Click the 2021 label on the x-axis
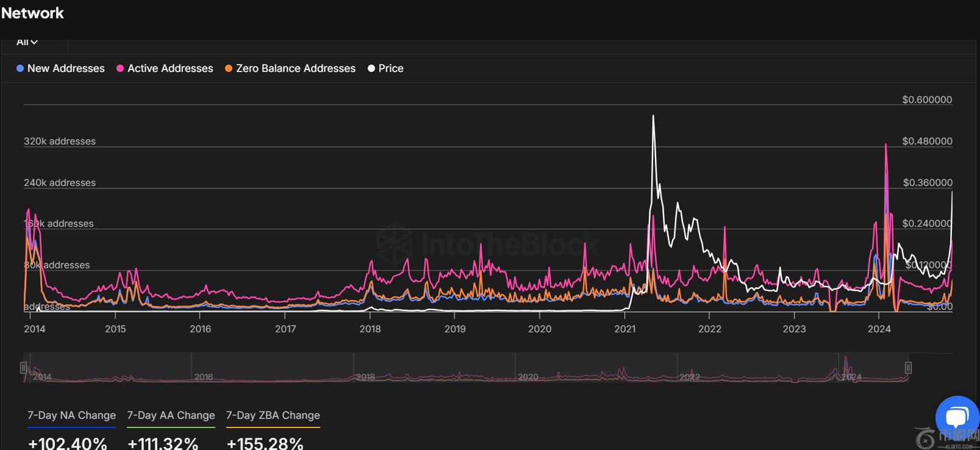980x450 pixels. pos(624,329)
